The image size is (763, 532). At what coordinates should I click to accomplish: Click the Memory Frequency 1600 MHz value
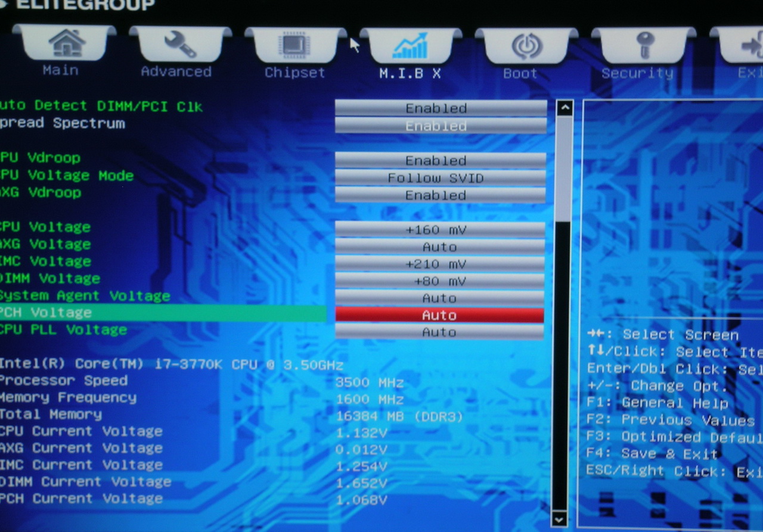pos(370,400)
